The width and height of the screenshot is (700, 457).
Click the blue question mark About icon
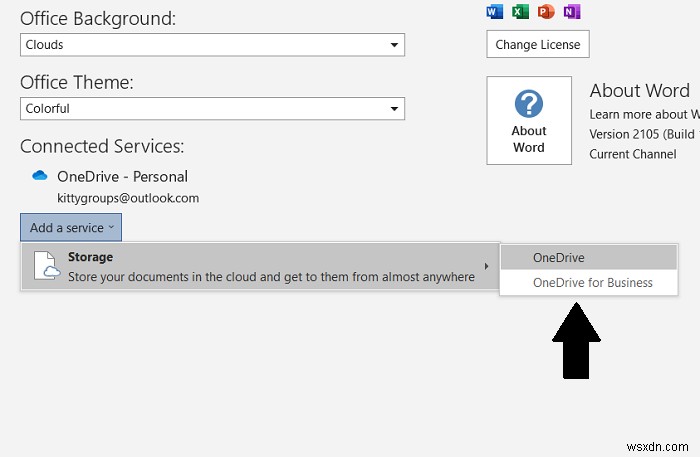[529, 104]
